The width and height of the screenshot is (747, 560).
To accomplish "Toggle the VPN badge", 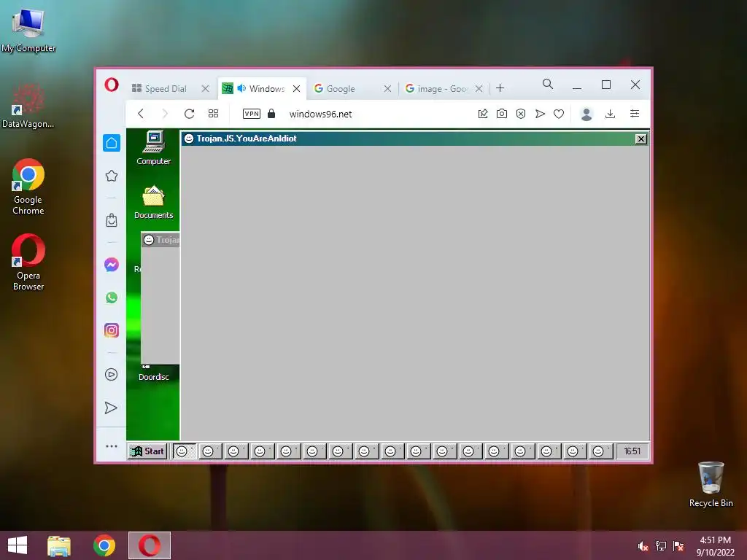I will point(252,113).
